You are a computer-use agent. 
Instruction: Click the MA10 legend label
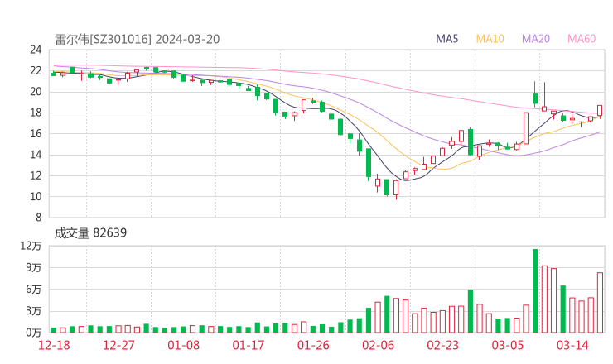(x=490, y=39)
